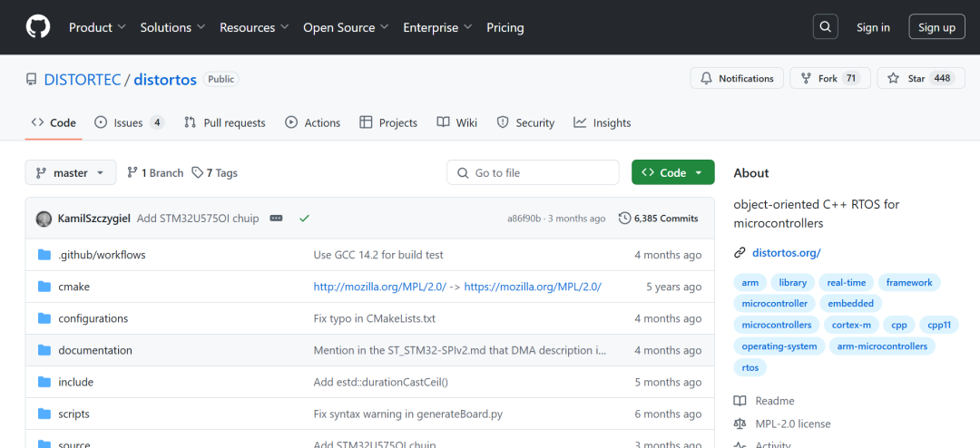Click the search magnifier icon in header

click(x=825, y=27)
